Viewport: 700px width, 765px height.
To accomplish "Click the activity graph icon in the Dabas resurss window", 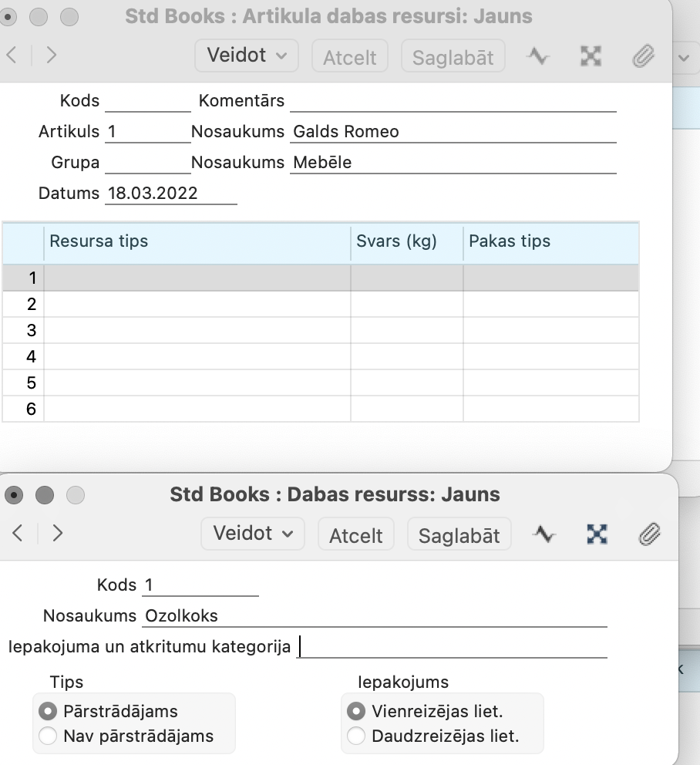I will [x=546, y=534].
